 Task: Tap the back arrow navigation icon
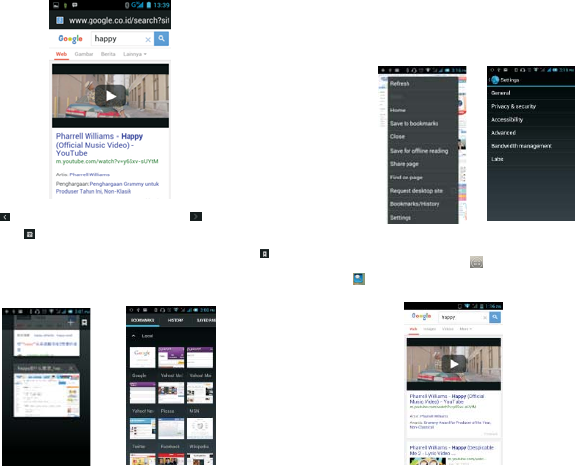tap(5, 217)
